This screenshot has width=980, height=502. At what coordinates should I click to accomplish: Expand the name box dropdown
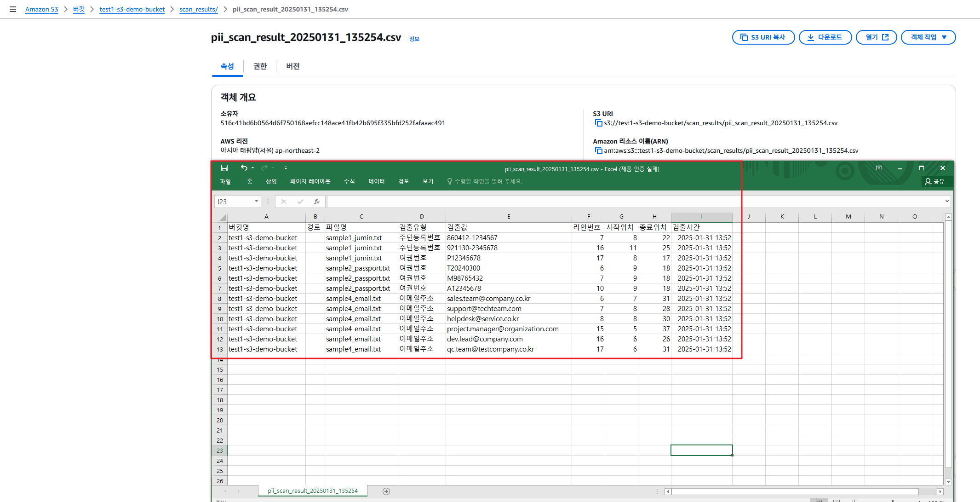tap(256, 202)
